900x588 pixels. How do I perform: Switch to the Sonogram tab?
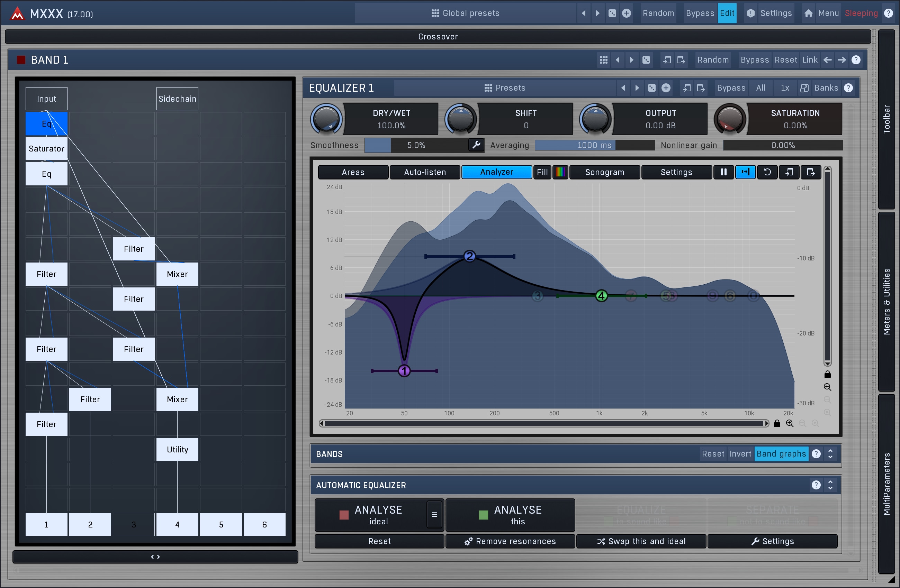point(604,172)
